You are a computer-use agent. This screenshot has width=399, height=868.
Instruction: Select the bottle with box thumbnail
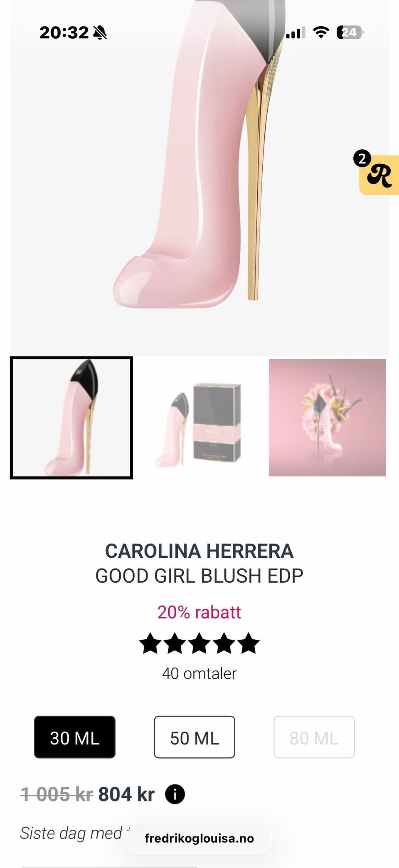pyautogui.click(x=199, y=418)
